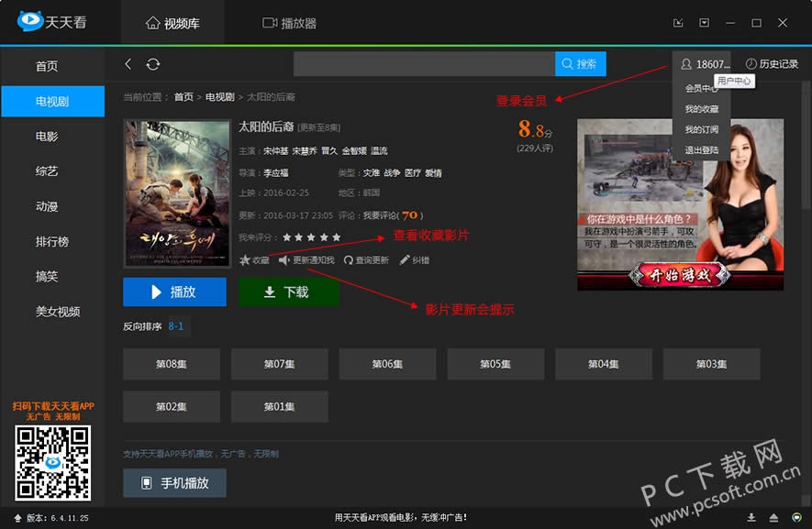Open the download manager status bar icon
Viewport: 812px width, 529px height.
coord(751,518)
